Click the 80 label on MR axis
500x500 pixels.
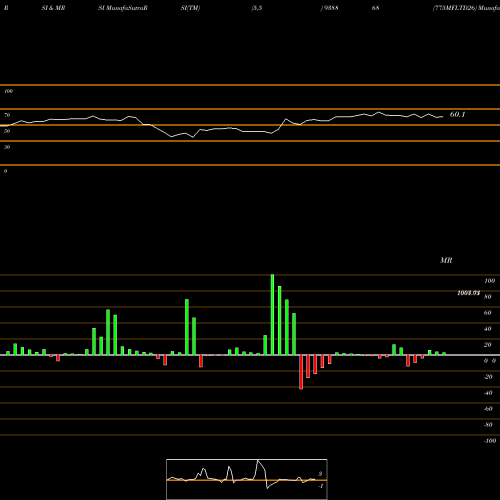[488, 297]
